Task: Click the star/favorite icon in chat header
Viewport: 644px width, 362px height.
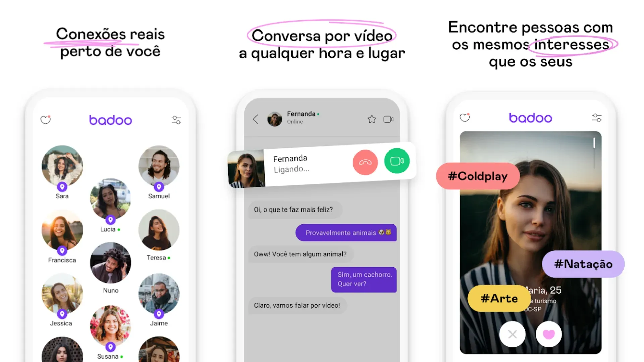Action: coord(372,119)
